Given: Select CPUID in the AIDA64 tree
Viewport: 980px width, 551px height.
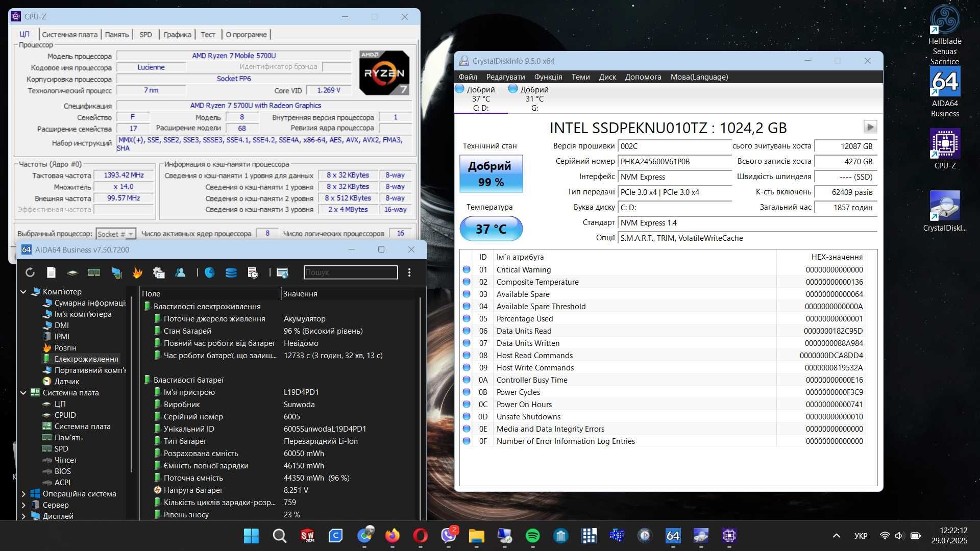Looking at the screenshot, I should click(x=59, y=415).
